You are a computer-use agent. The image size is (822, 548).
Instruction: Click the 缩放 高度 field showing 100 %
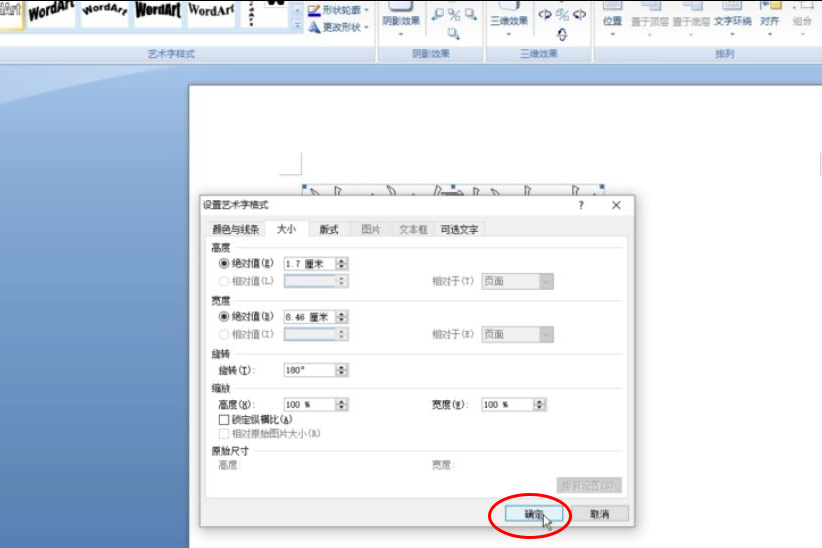[309, 404]
